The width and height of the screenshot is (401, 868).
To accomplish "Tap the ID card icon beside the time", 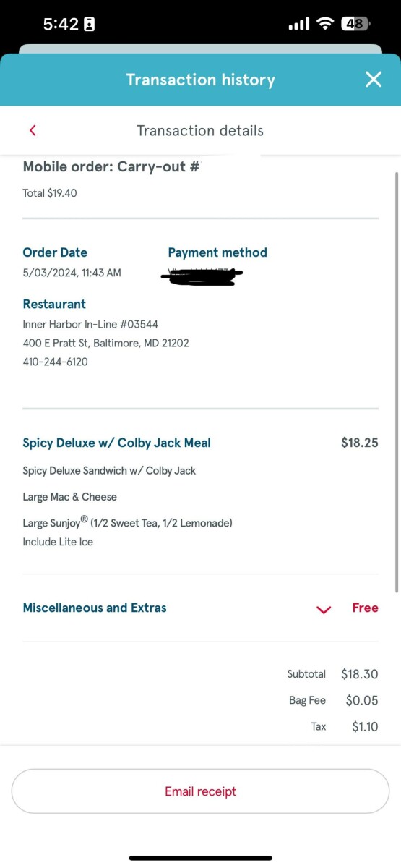I will pyautogui.click(x=89, y=25).
